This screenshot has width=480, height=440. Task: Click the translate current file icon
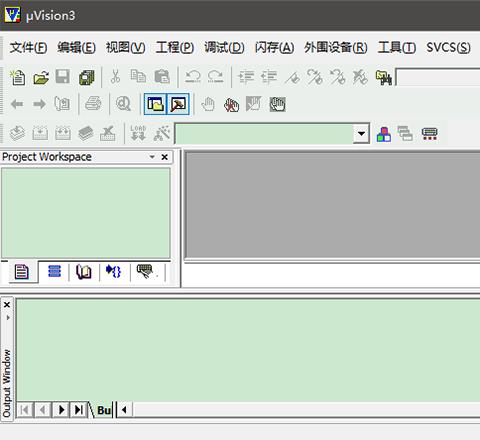17,133
